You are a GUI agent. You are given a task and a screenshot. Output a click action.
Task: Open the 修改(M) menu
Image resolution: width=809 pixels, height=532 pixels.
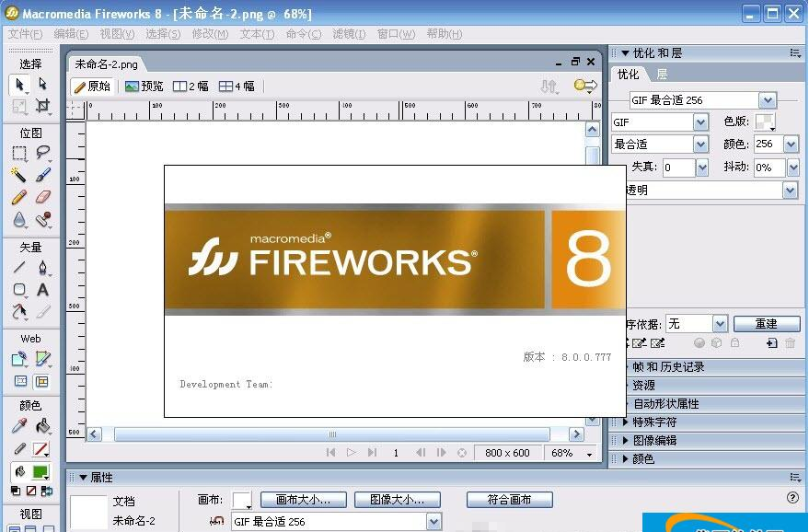[x=210, y=34]
